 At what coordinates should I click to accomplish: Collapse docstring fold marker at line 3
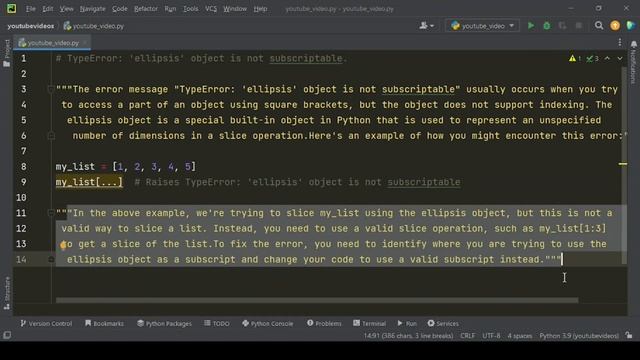click(51, 89)
